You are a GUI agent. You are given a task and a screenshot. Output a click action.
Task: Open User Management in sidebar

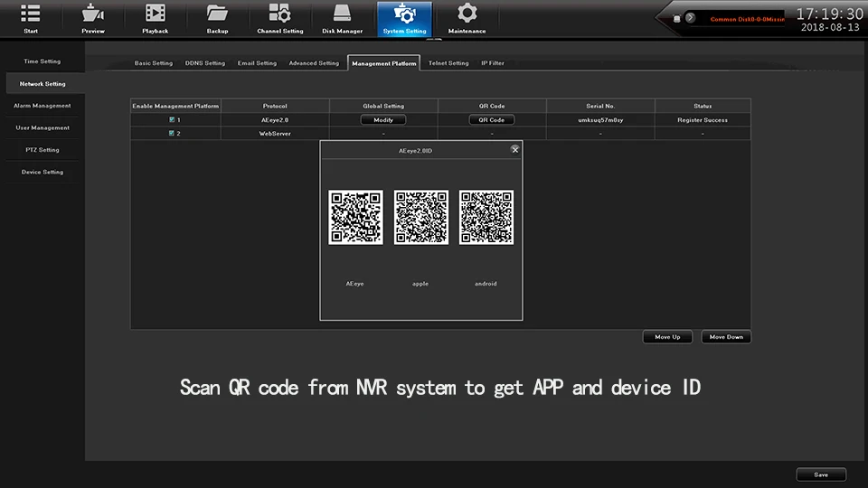point(42,127)
